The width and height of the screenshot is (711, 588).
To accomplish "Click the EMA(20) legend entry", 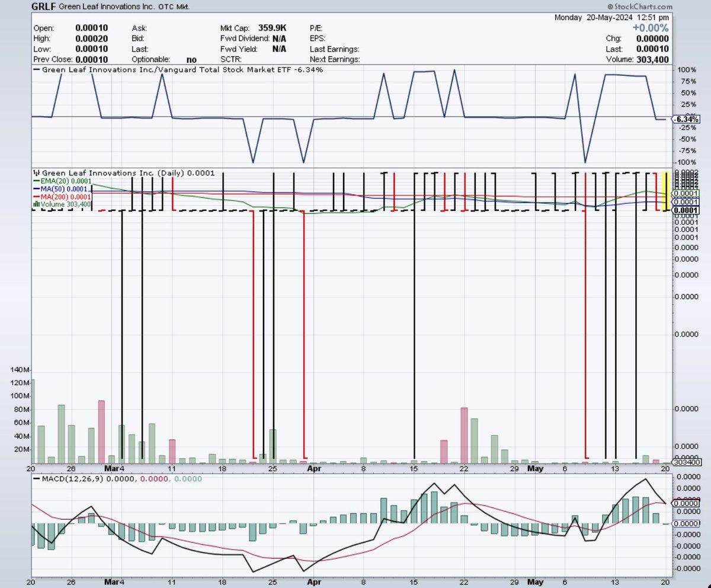I will [x=62, y=181].
